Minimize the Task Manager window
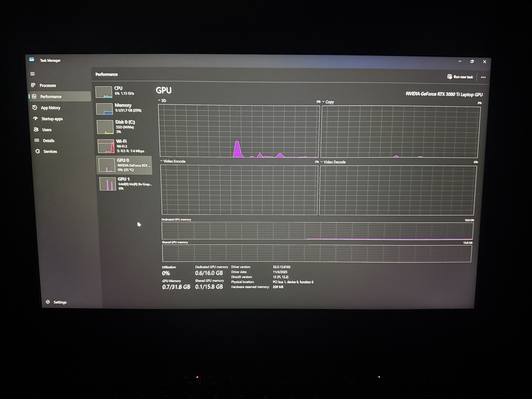 point(460,61)
